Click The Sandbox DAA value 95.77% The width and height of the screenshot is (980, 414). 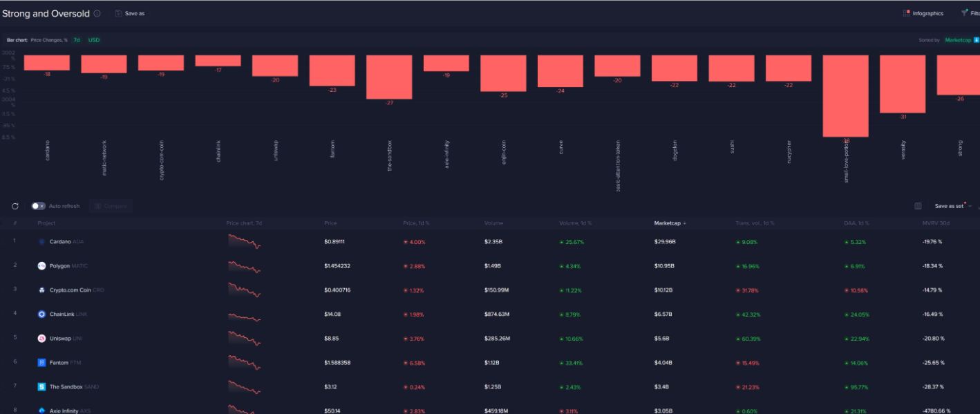[x=856, y=387]
